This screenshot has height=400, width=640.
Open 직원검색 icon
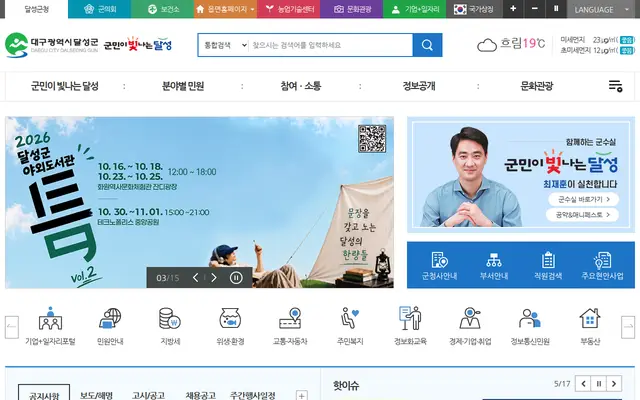click(548, 266)
